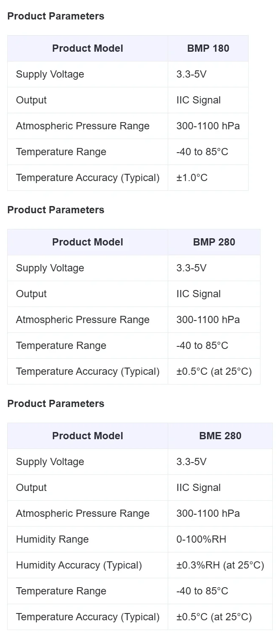
Task: Click the BMP 180 model header cell
Action: tap(208, 48)
